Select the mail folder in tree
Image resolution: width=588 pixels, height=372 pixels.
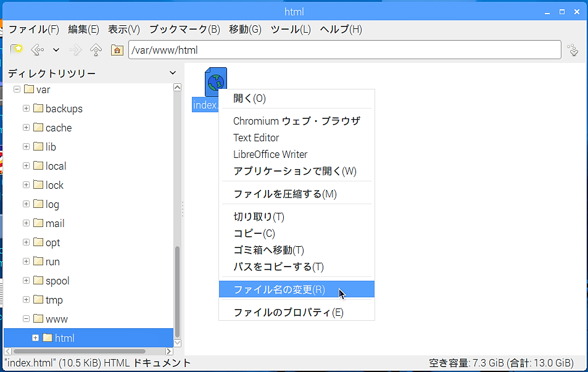tap(49, 223)
